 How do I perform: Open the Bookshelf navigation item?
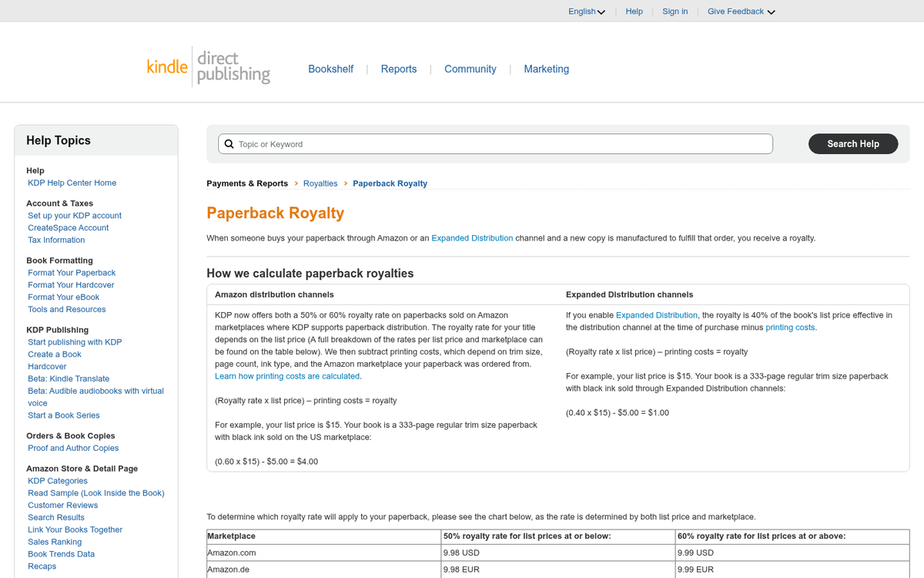[x=331, y=69]
